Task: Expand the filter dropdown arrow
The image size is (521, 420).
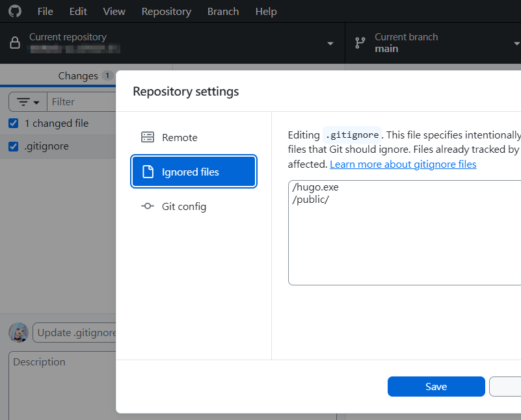Action: pyautogui.click(x=36, y=101)
